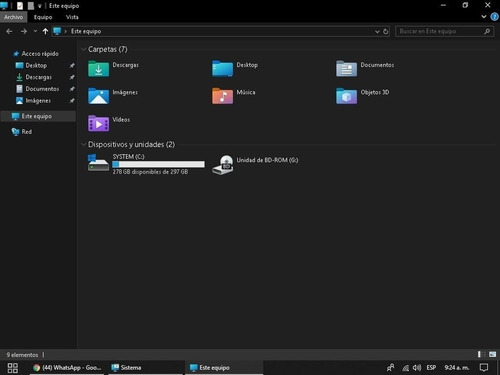500x375 pixels.
Task: Open the Imágenes folder icon in Carpetas
Action: click(x=98, y=96)
